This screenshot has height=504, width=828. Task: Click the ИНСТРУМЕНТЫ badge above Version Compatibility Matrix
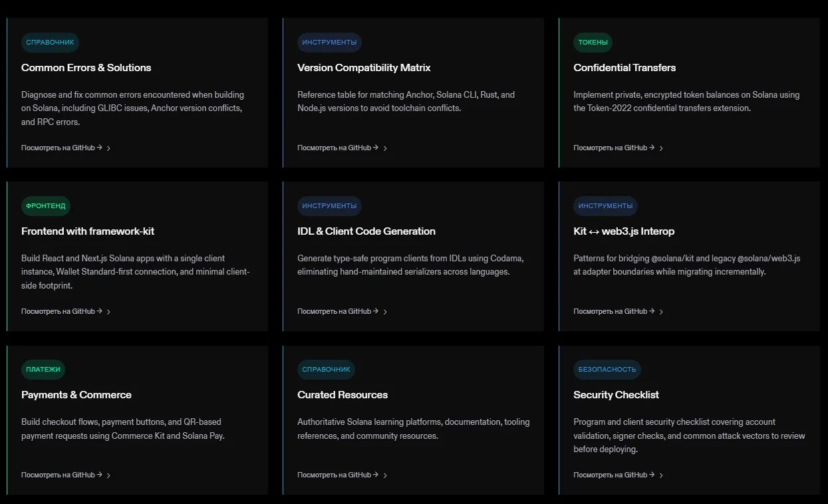pyautogui.click(x=329, y=43)
